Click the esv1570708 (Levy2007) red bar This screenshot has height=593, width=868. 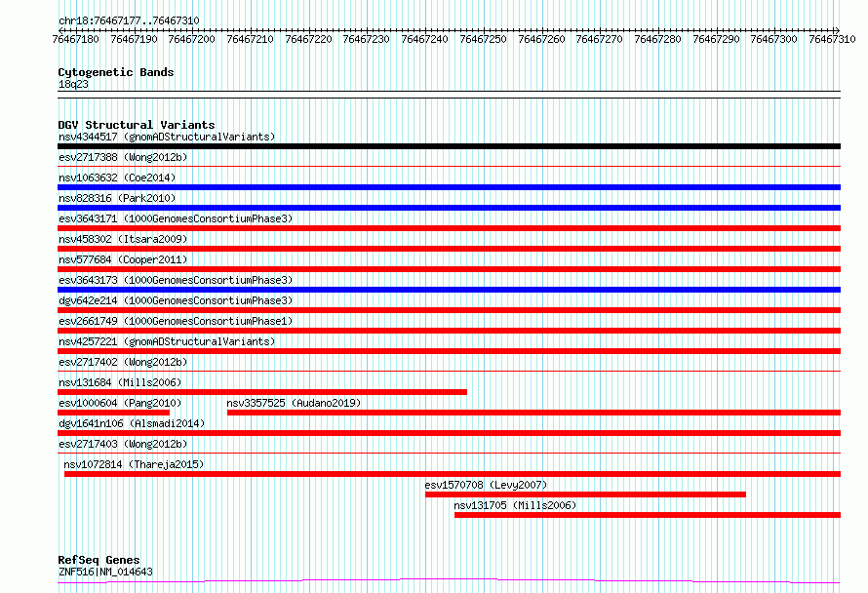pos(585,494)
